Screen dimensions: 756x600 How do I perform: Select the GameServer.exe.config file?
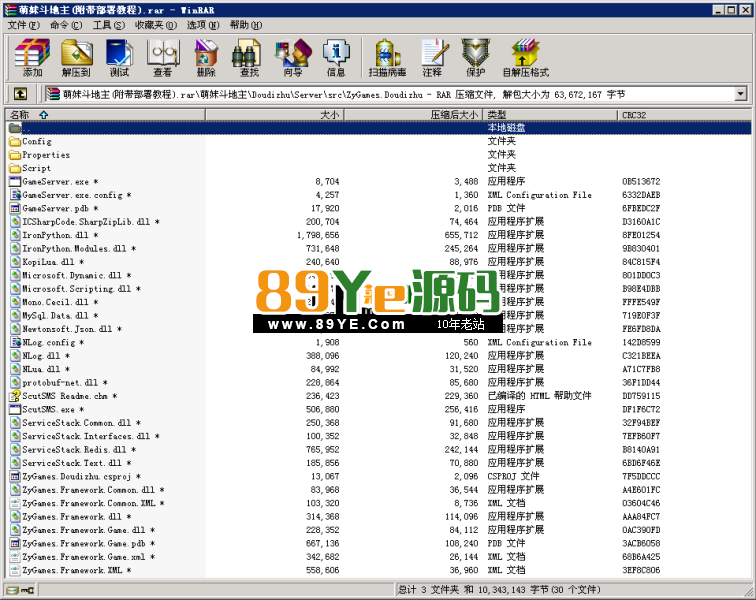point(378,195)
